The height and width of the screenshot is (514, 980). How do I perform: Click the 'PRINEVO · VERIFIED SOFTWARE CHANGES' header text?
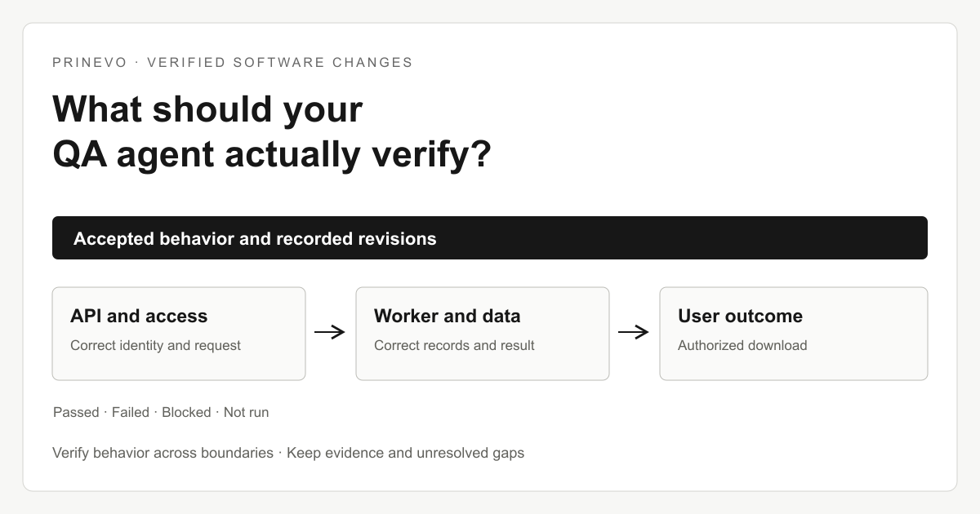click(233, 62)
